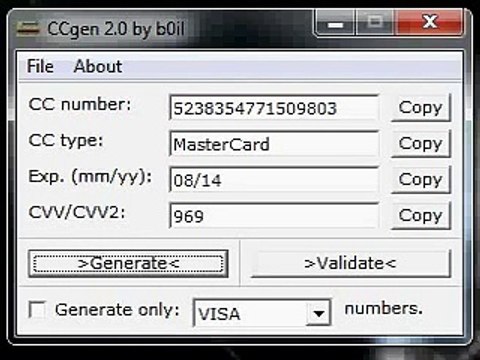
Task: Click the 'CC number:' label
Action: 80,104
